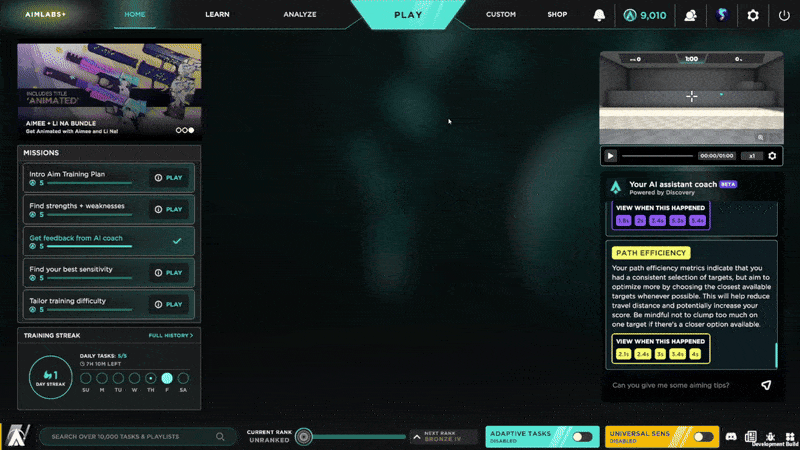Click info icon for Tailor training difficulty
The image size is (800, 450).
click(158, 304)
